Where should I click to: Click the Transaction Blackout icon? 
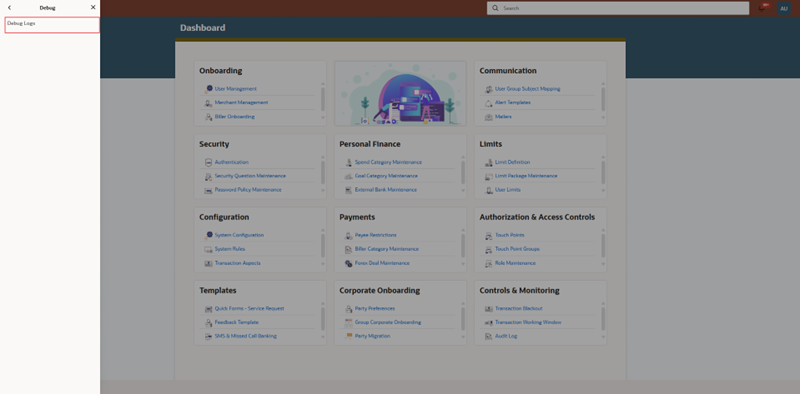click(x=488, y=309)
